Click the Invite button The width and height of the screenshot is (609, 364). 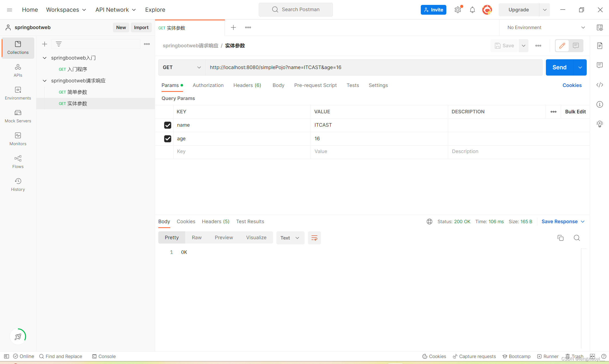[434, 10]
